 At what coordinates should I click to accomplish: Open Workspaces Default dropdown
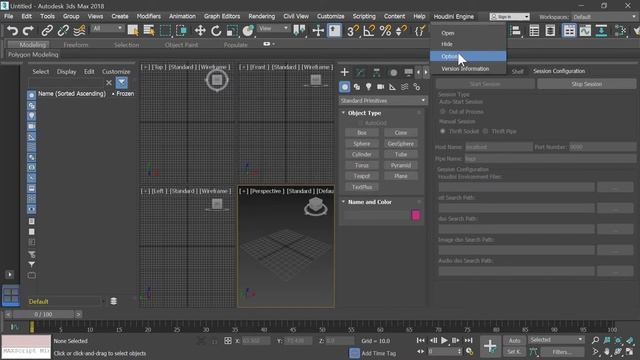point(604,17)
